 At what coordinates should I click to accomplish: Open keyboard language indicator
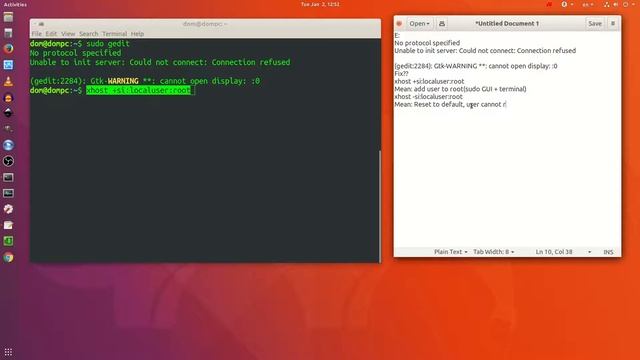[x=588, y=4]
